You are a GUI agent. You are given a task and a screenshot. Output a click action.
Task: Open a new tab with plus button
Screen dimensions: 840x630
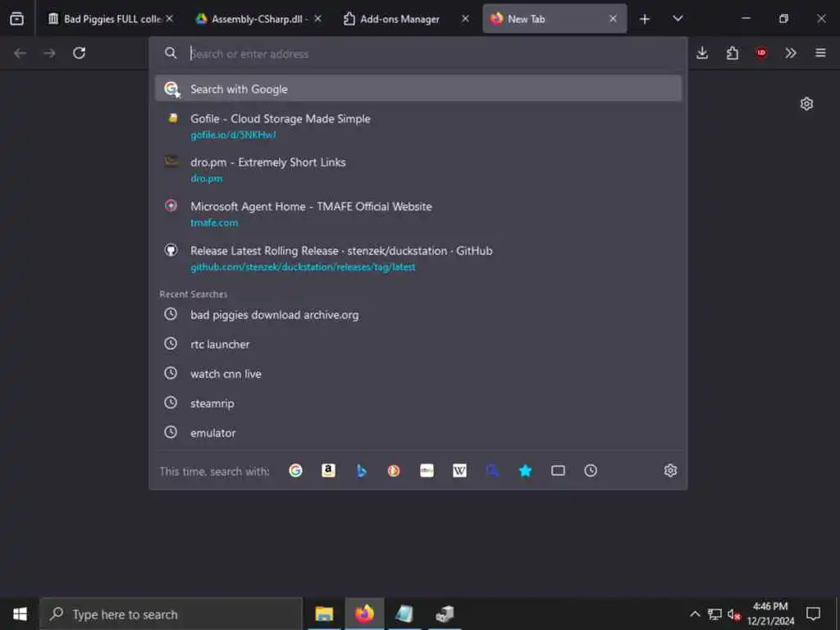[x=645, y=19]
